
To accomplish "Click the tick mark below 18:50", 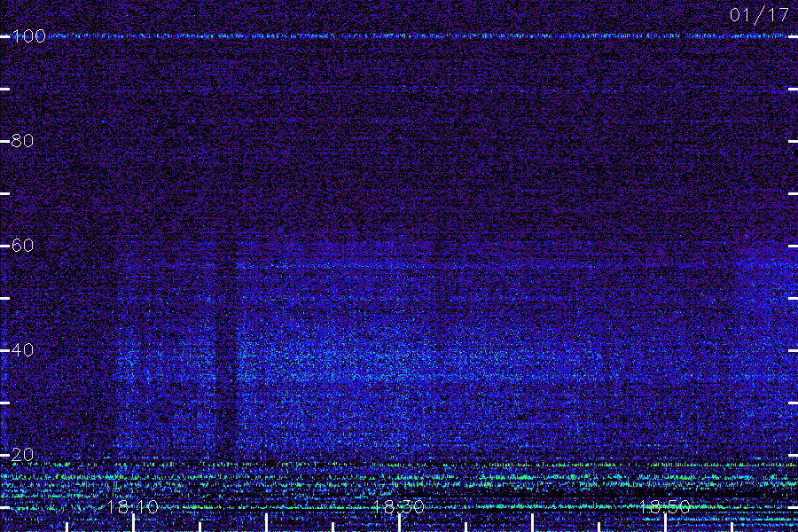I will [x=665, y=523].
